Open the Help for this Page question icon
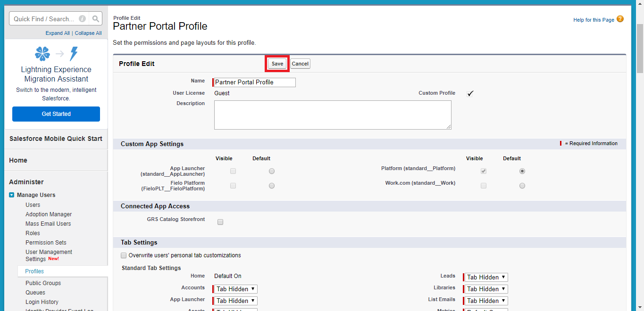The image size is (644, 311). (x=620, y=19)
